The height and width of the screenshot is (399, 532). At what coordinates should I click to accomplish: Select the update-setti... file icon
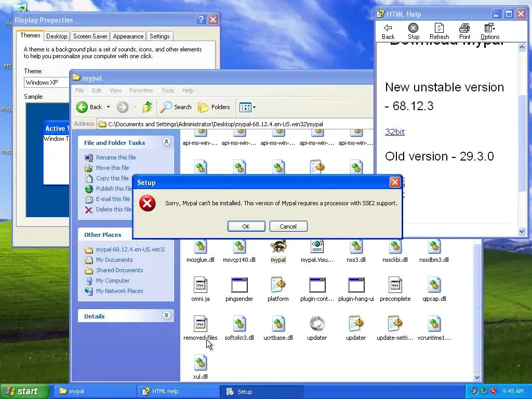pos(395,324)
